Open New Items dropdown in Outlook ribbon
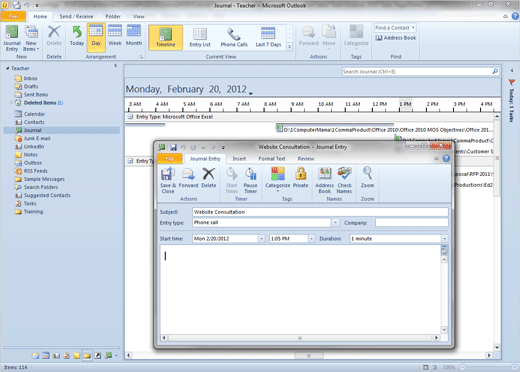Viewport: 520px width, 372px height. tap(31, 38)
